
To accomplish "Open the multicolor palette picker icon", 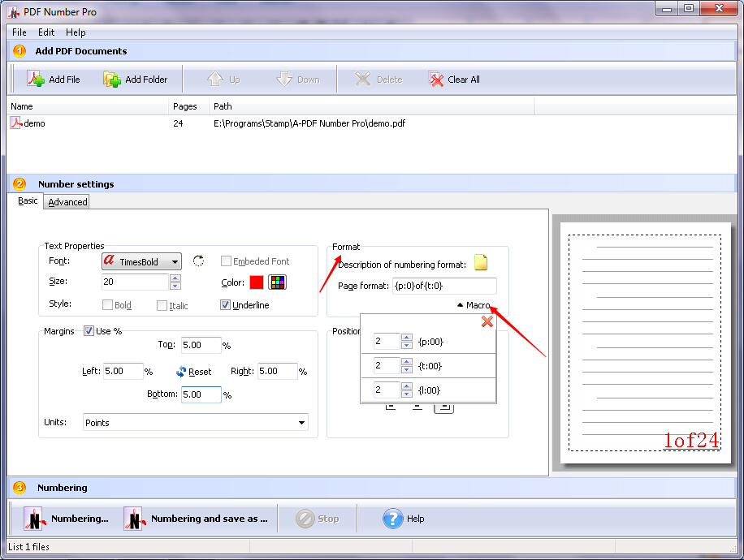I will tap(278, 282).
